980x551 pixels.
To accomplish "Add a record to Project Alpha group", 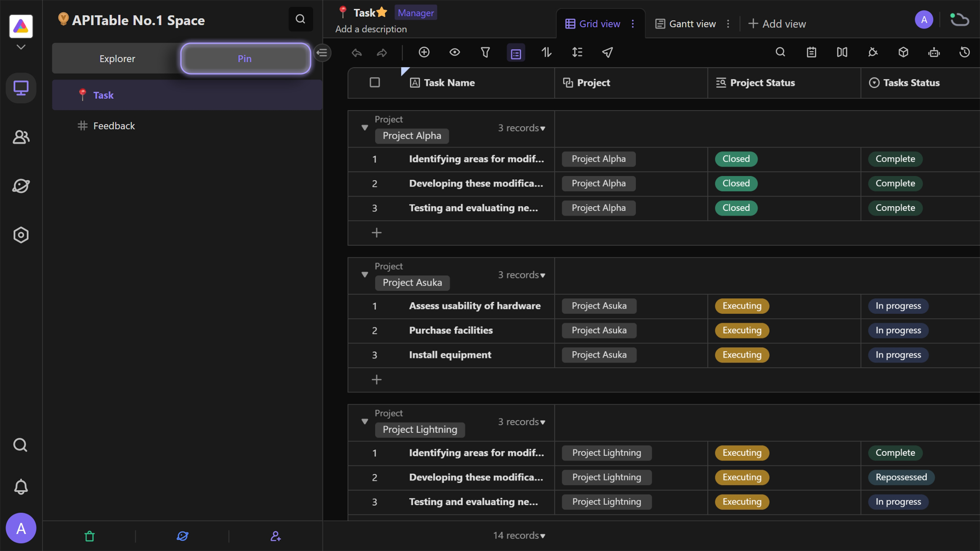I will coord(376,233).
